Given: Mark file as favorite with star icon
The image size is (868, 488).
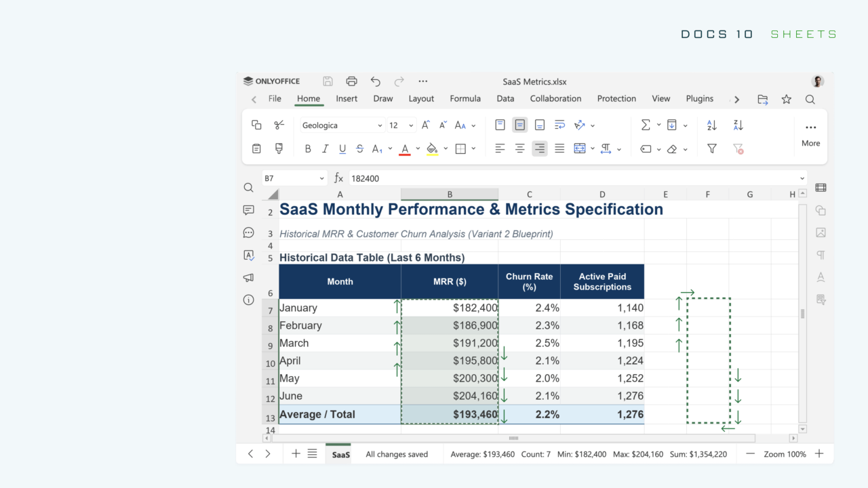Looking at the screenshot, I should [x=786, y=99].
